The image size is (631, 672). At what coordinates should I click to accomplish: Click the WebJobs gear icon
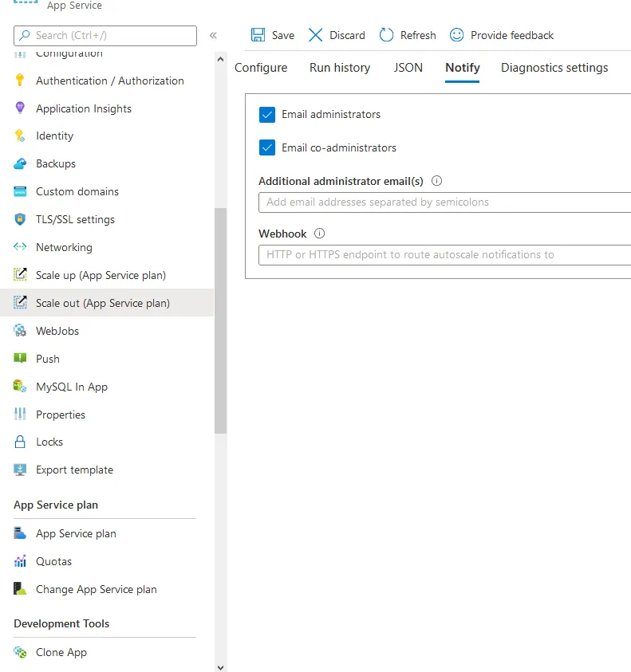click(x=20, y=331)
